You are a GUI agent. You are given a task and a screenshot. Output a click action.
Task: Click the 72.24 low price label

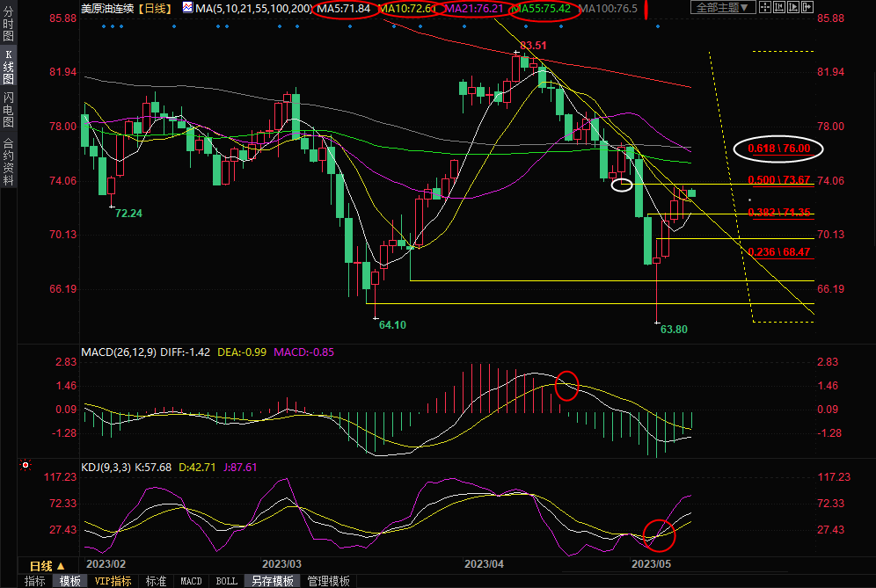128,214
